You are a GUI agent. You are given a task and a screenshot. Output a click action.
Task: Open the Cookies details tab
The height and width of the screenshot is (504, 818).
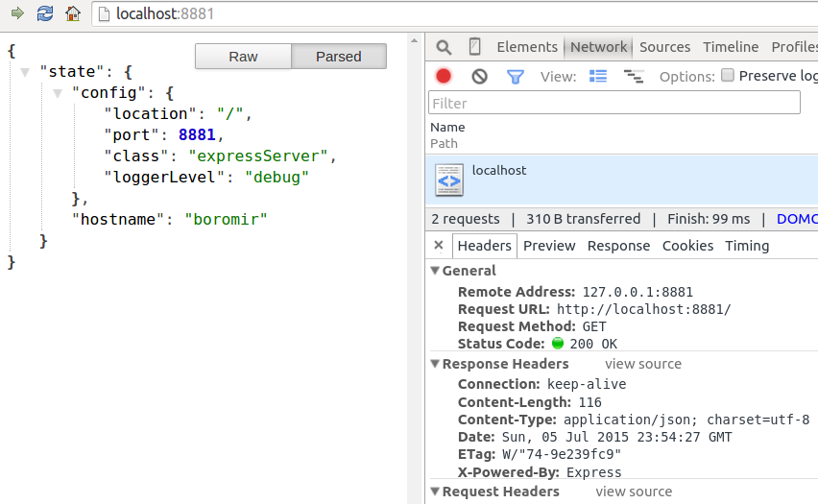click(687, 246)
